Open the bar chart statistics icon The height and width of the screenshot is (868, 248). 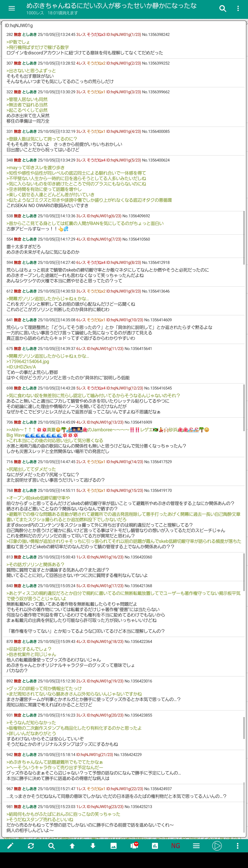(x=155, y=845)
